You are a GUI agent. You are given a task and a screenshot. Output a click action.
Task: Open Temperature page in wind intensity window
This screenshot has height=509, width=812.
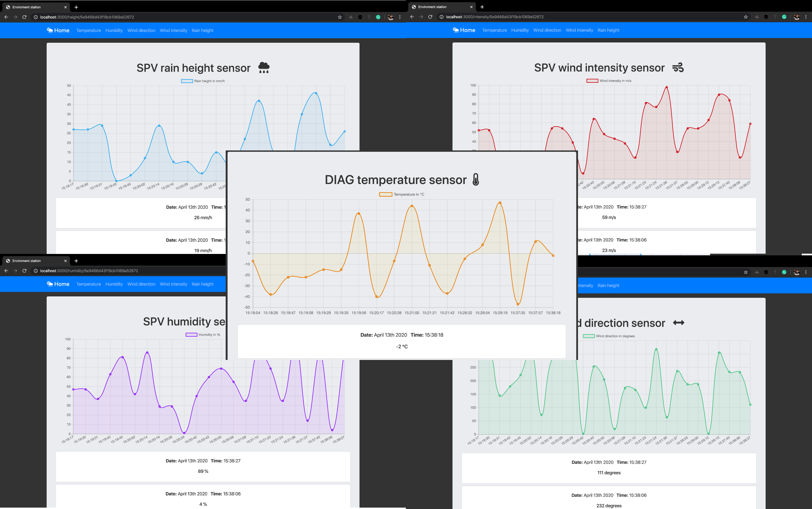[494, 30]
